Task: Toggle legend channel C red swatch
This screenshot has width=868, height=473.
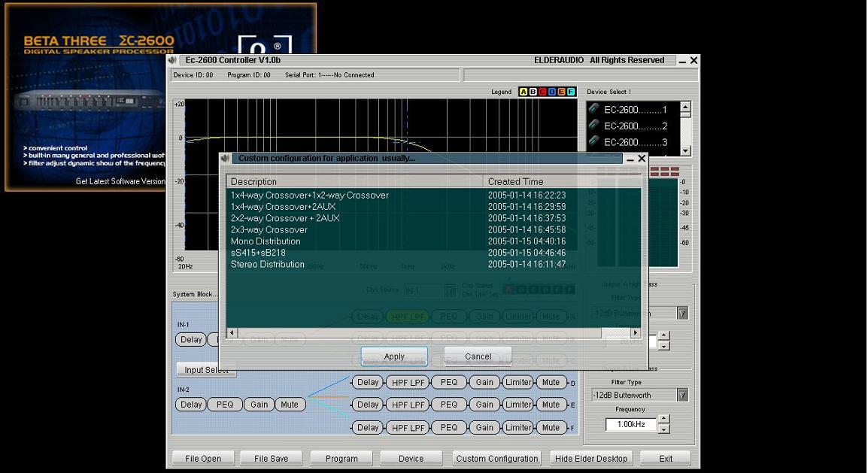Action: (542, 92)
